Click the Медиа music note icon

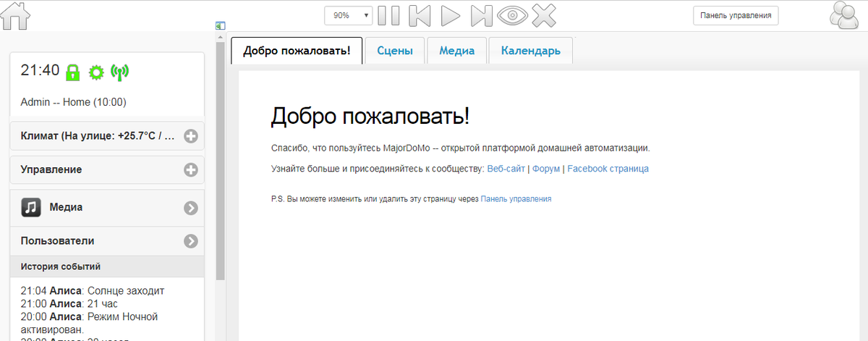pyautogui.click(x=30, y=207)
